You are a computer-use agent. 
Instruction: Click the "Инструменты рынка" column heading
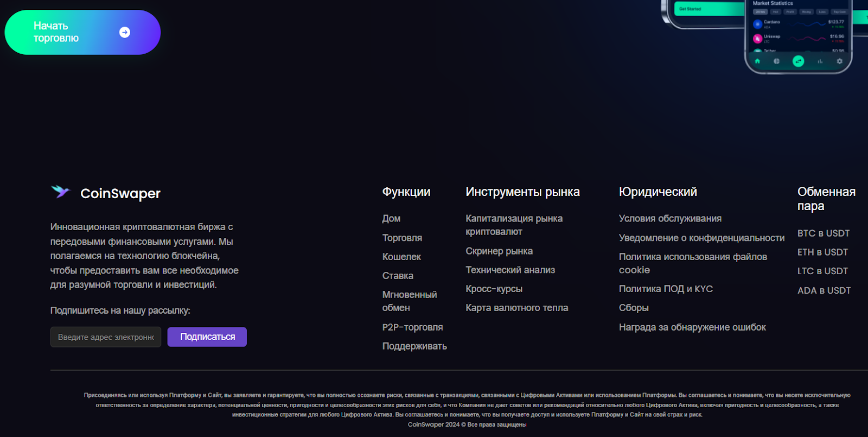(522, 192)
